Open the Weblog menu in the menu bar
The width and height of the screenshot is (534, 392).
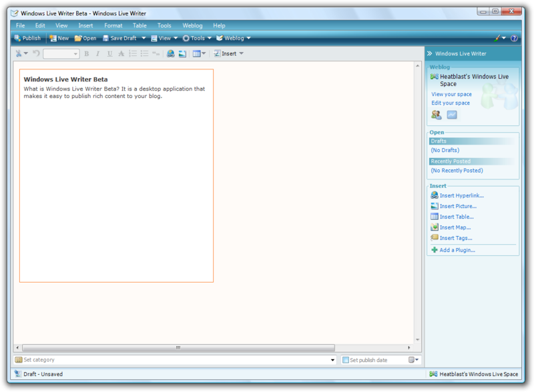192,25
